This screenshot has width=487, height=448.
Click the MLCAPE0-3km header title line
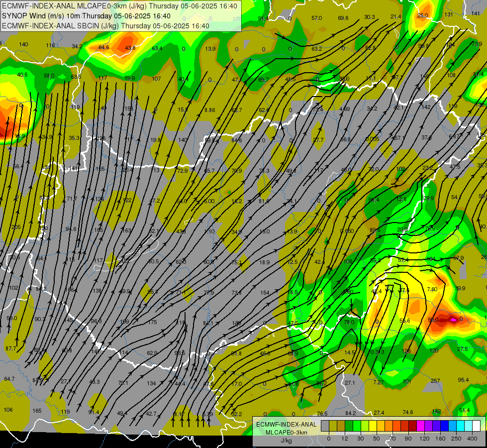(x=119, y=6)
